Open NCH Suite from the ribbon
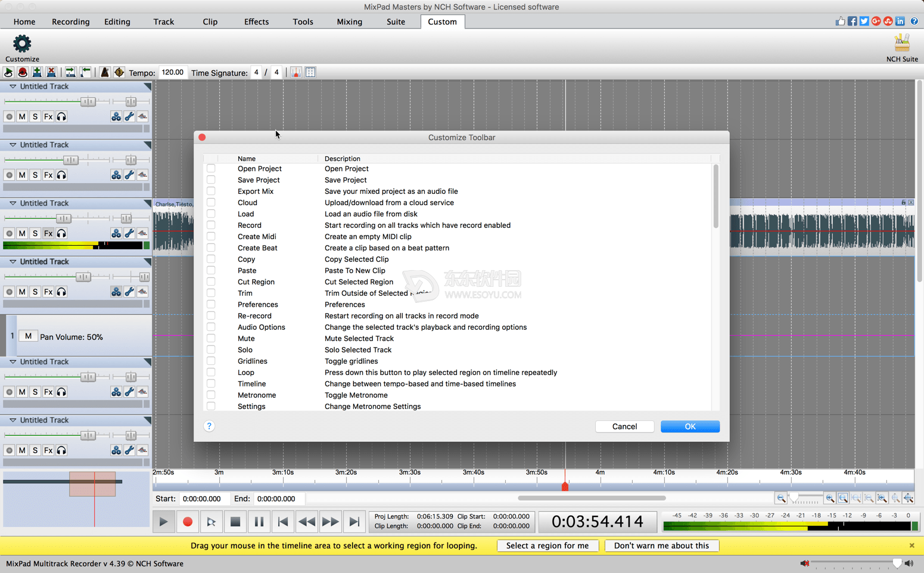The width and height of the screenshot is (924, 573). pos(901,48)
